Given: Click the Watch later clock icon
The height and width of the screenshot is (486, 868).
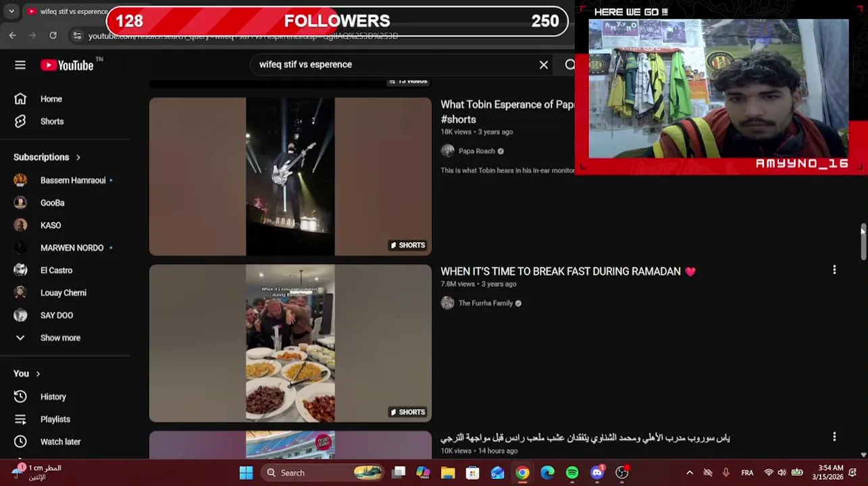Looking at the screenshot, I should click(20, 441).
